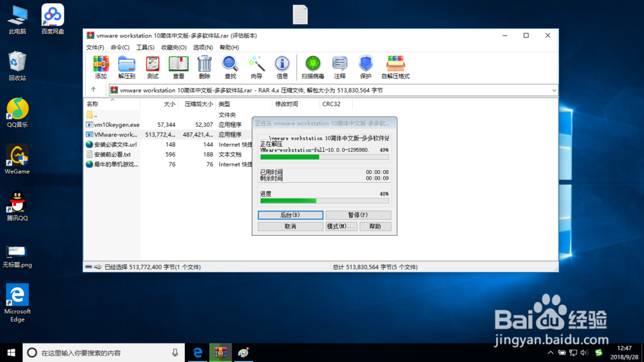Select the QQ音乐 desktop icon
Screen dimensions: 644x362
(x=17, y=113)
